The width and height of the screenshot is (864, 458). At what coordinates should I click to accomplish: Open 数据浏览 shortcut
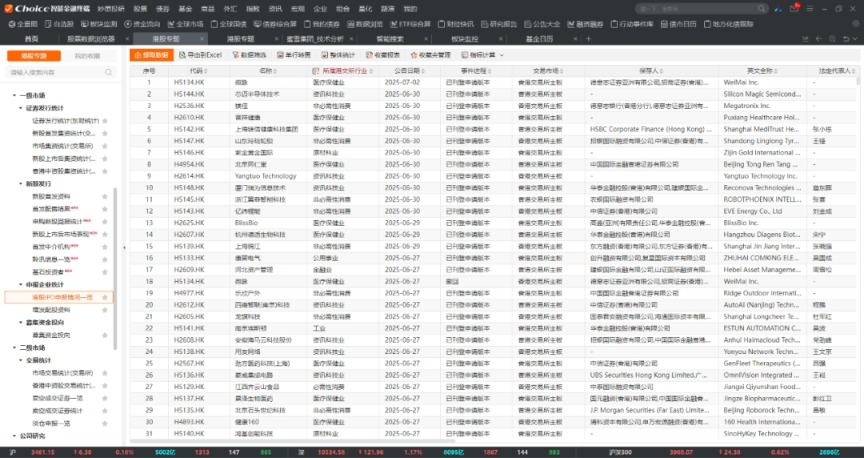(365, 24)
